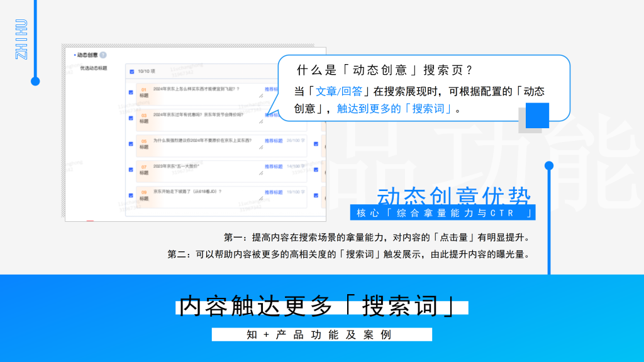Click the '动态创意优势' blue title
The image size is (644, 362).
[x=454, y=196]
